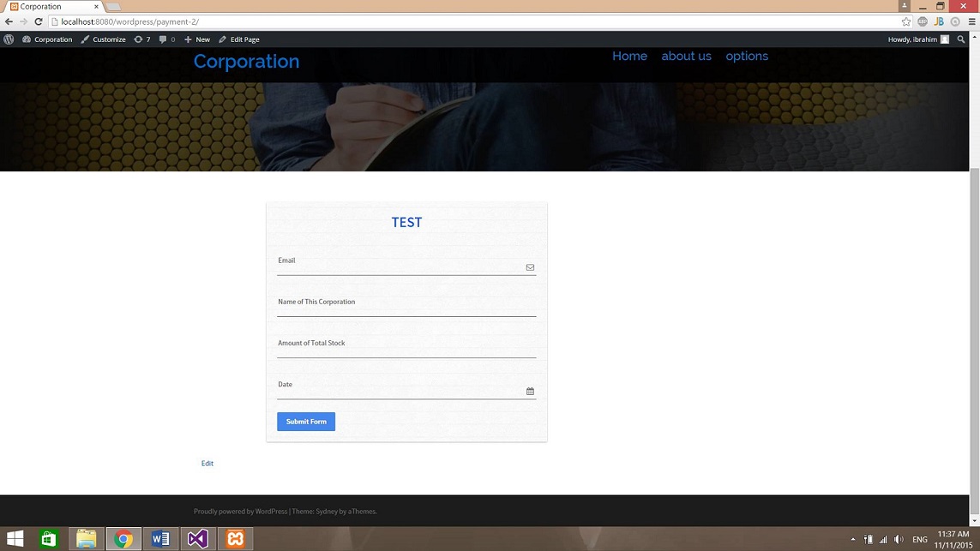Focus the Amount of Total Stock field
This screenshot has height=551, width=980.
click(x=406, y=350)
